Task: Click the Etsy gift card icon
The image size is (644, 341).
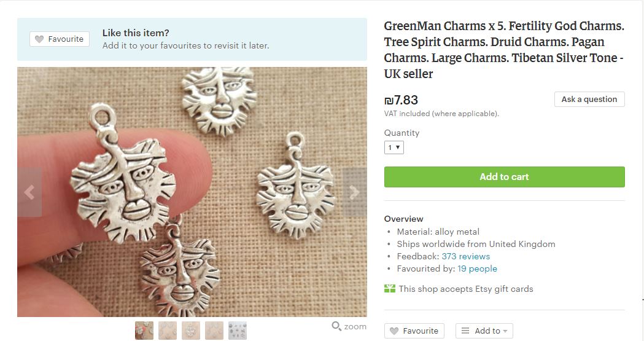Action: [390, 289]
